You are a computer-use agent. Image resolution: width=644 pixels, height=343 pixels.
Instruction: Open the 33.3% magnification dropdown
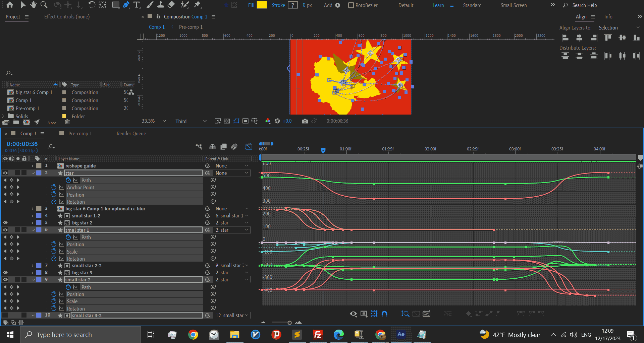[x=154, y=121]
